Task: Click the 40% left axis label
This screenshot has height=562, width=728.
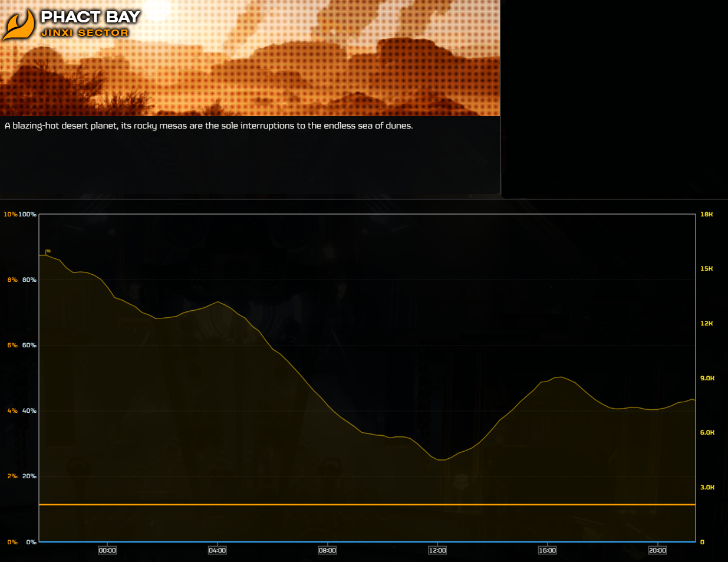Action: [29, 410]
